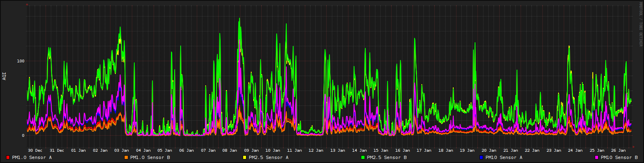Select the 'PM10 Sensor A' legend label

pos(504,157)
